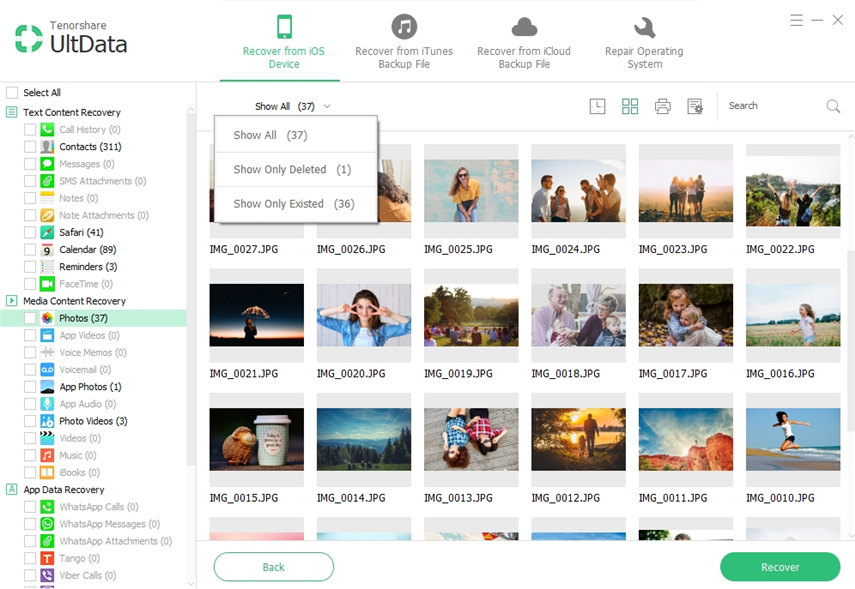Click the Calendar icon in sidebar
The height and width of the screenshot is (589, 855).
[47, 250]
